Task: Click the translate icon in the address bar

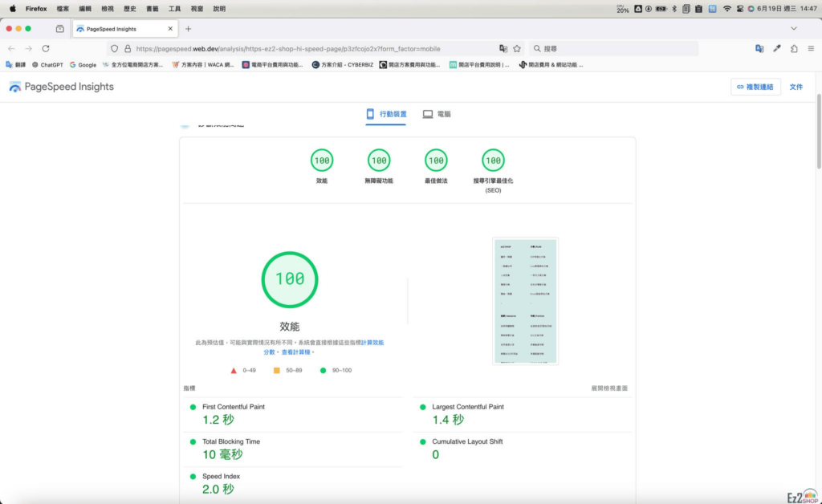Action: click(x=503, y=49)
